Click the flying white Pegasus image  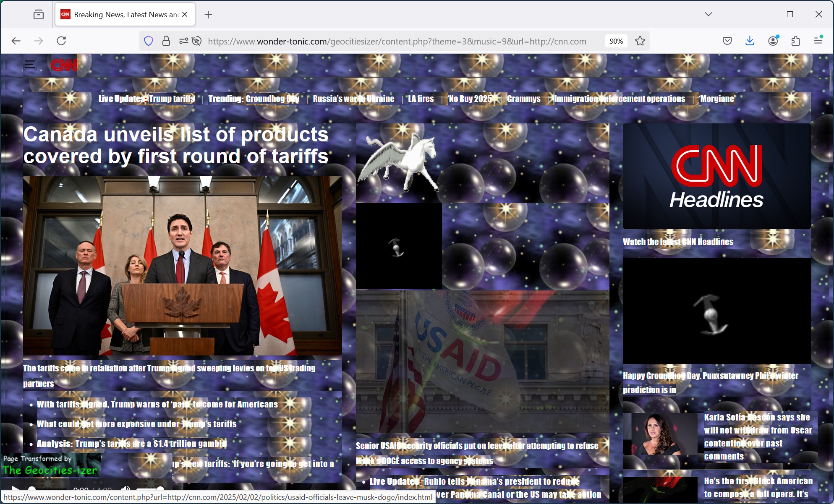tap(399, 162)
